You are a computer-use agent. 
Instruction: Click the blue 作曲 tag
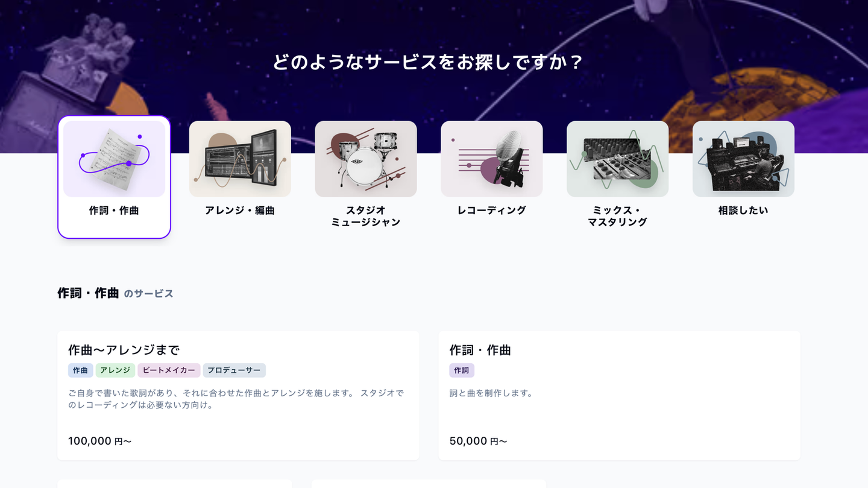tap(81, 370)
